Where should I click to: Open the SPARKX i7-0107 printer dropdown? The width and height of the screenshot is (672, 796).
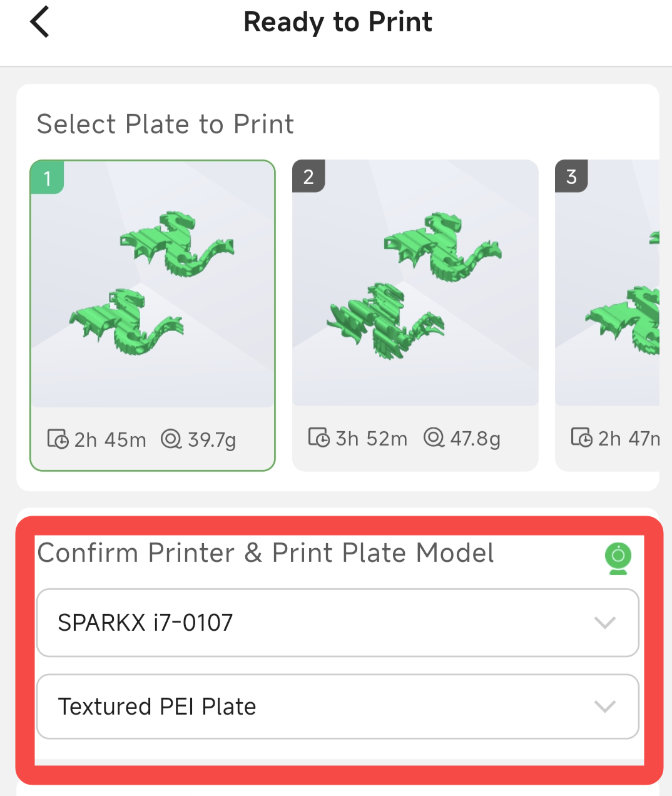[313, 623]
